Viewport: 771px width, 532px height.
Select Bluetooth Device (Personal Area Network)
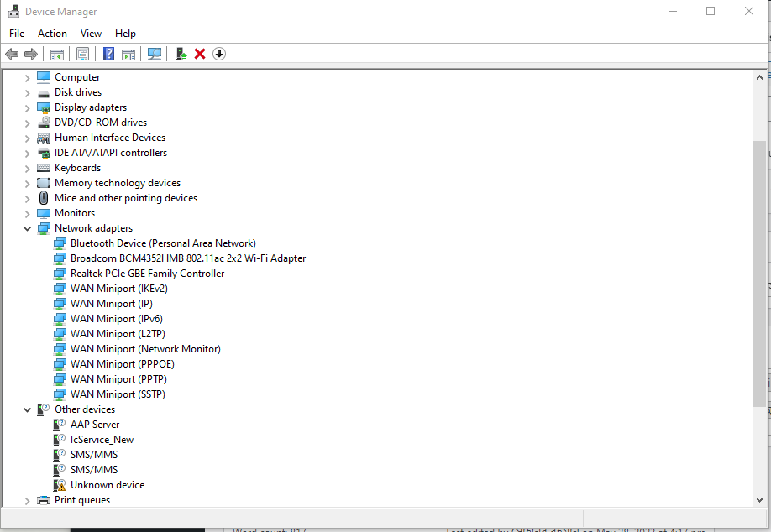(x=163, y=243)
